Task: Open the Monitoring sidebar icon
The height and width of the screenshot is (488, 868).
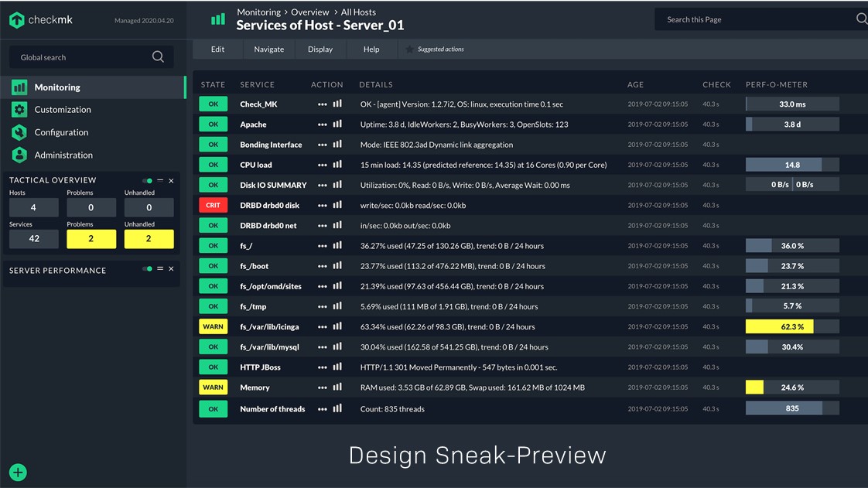Action: tap(19, 87)
